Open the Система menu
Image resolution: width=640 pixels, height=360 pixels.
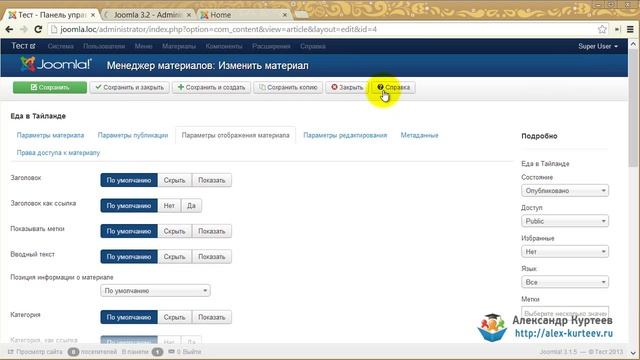60,47
